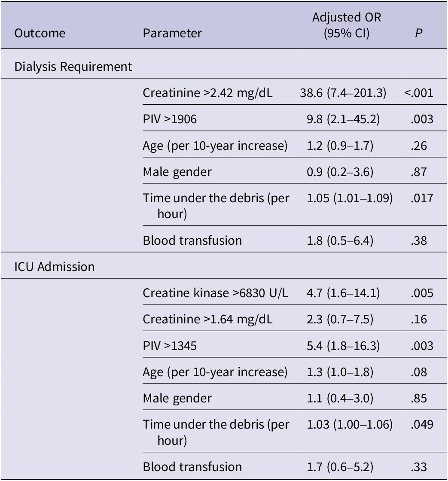Click the Creatinine >2.42 mg/dL parameter
The width and height of the screenshot is (448, 481).
pos(207,93)
